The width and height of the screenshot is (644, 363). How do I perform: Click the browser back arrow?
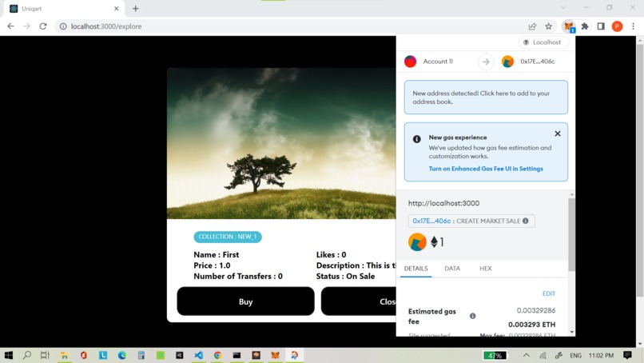(x=10, y=26)
